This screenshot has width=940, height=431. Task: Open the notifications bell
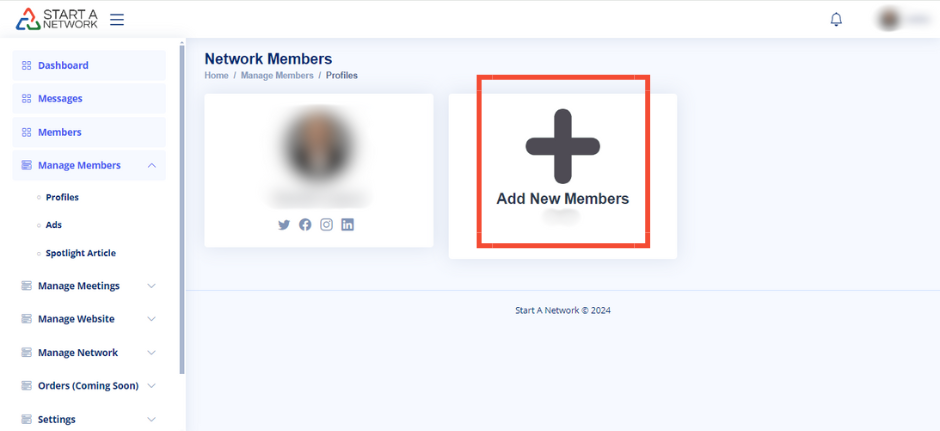click(x=836, y=19)
